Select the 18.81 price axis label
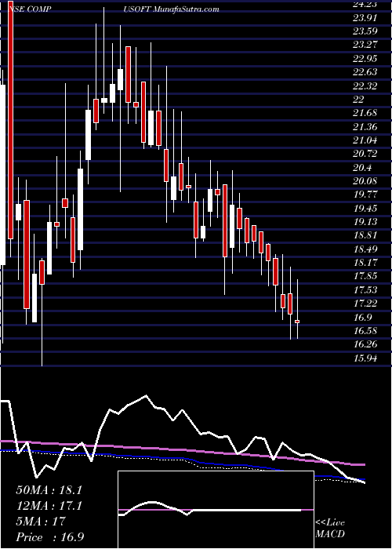This screenshot has height=549, width=392. 365,235
